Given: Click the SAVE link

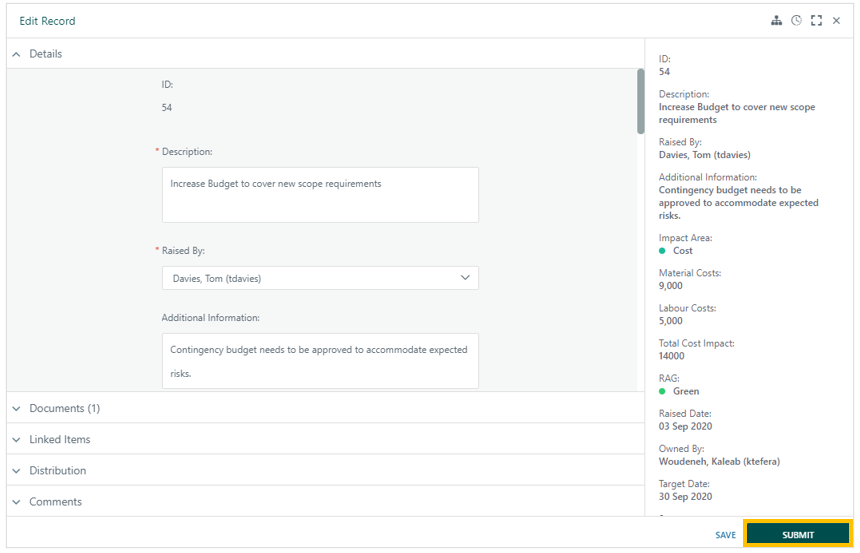Looking at the screenshot, I should tap(725, 535).
